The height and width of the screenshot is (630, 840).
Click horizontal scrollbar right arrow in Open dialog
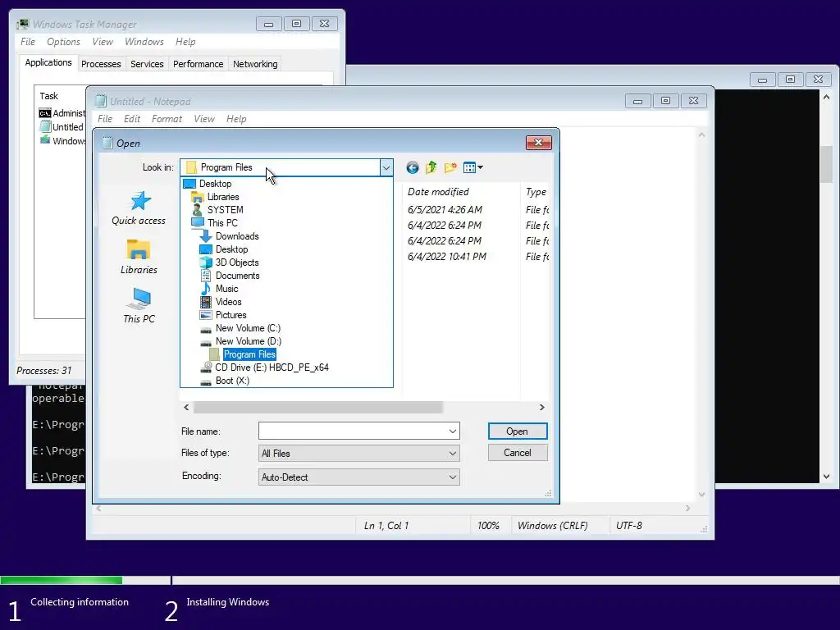pyautogui.click(x=541, y=407)
